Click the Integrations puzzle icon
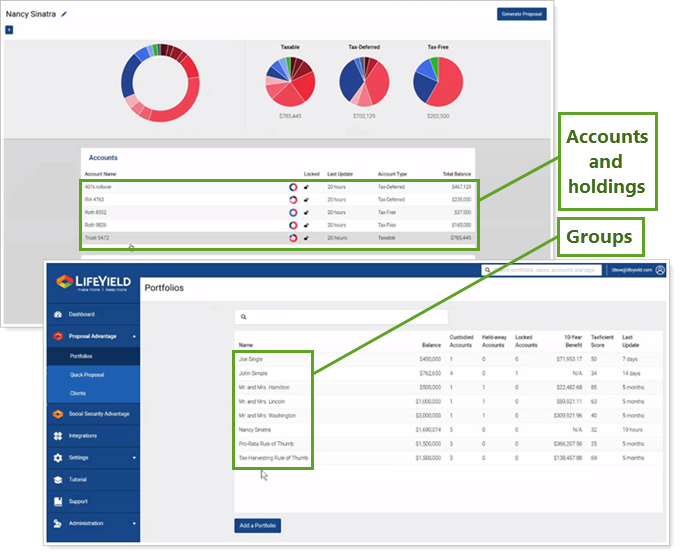The image size is (680, 556). click(58, 436)
